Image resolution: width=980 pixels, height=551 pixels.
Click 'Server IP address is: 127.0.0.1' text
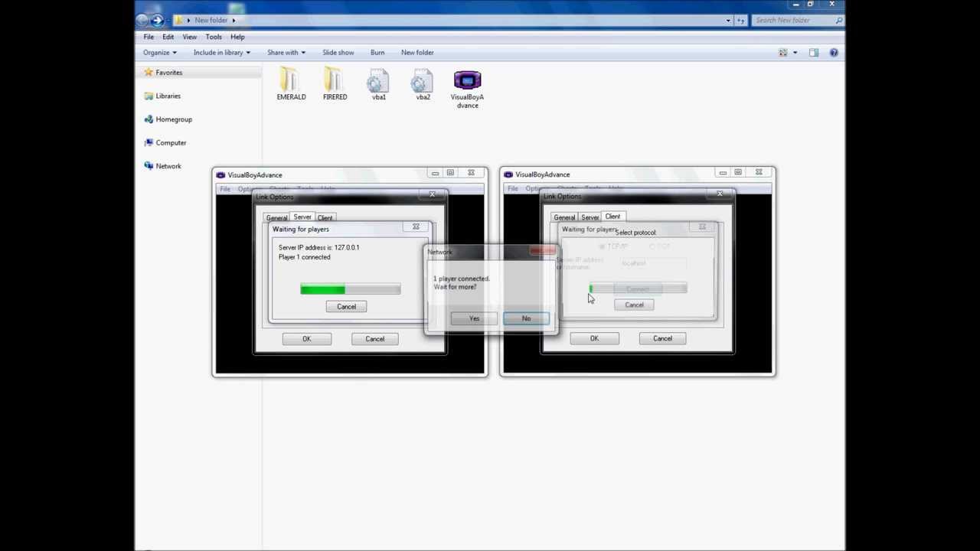tap(318, 247)
